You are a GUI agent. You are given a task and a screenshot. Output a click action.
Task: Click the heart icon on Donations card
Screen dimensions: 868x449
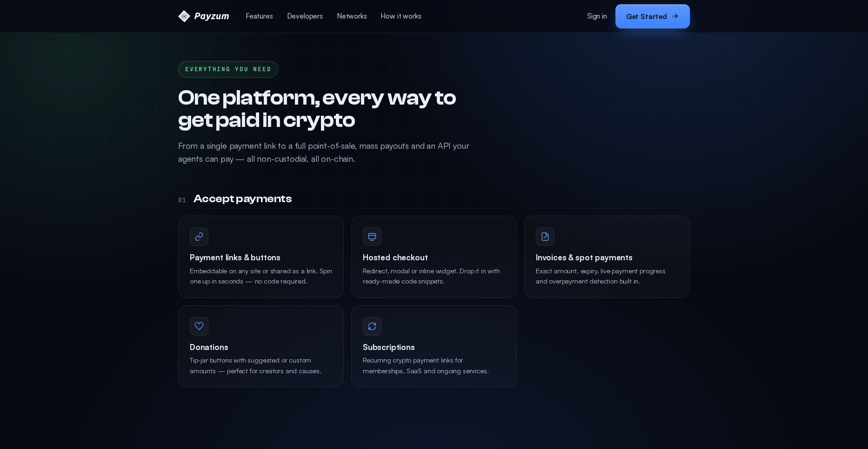199,326
